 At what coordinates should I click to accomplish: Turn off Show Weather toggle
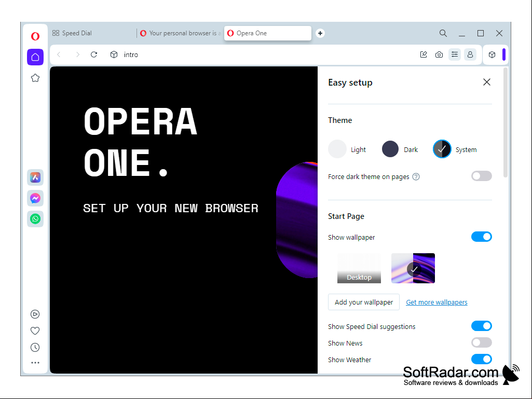(x=482, y=359)
